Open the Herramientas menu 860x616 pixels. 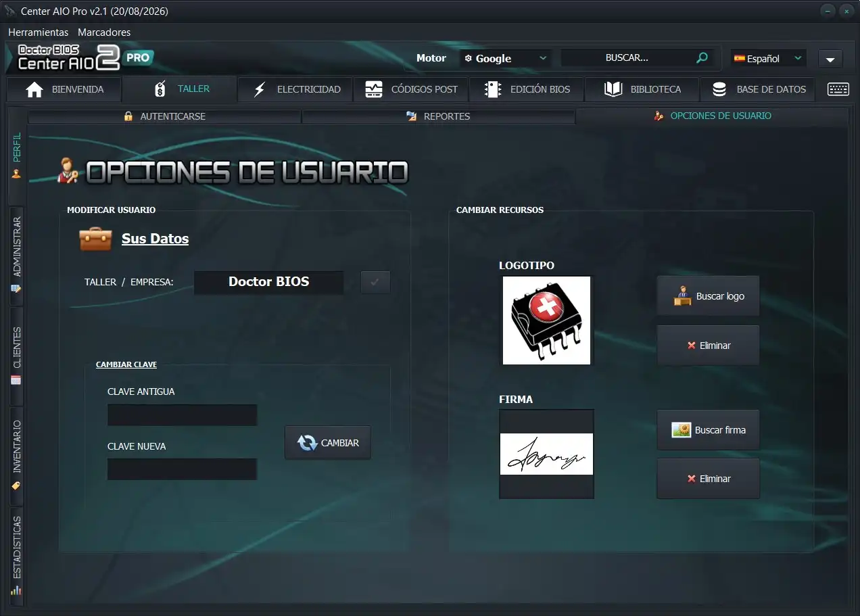pos(39,32)
